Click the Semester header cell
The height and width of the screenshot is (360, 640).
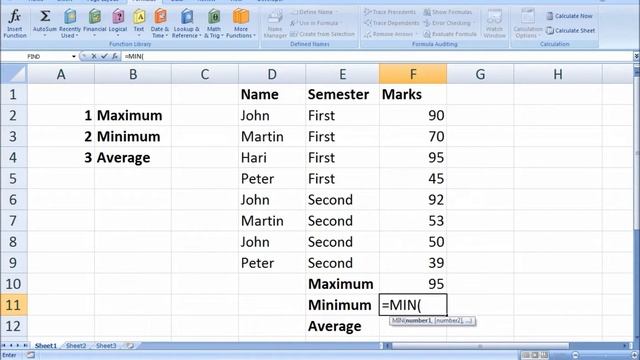click(342, 94)
